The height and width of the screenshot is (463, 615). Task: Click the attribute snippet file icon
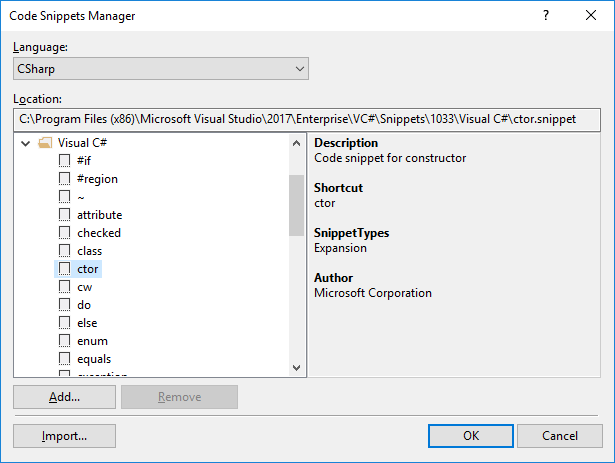point(65,215)
